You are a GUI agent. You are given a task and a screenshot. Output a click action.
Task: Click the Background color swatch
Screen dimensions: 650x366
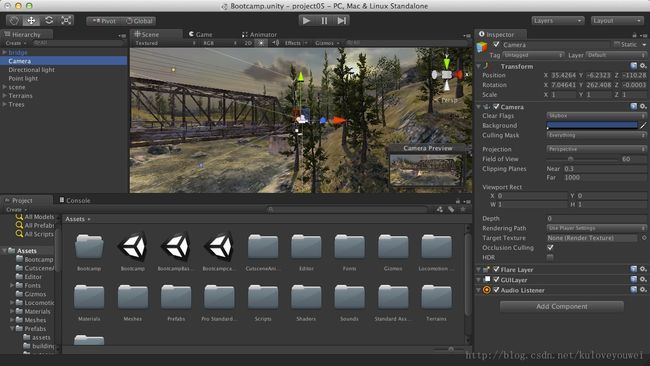592,125
